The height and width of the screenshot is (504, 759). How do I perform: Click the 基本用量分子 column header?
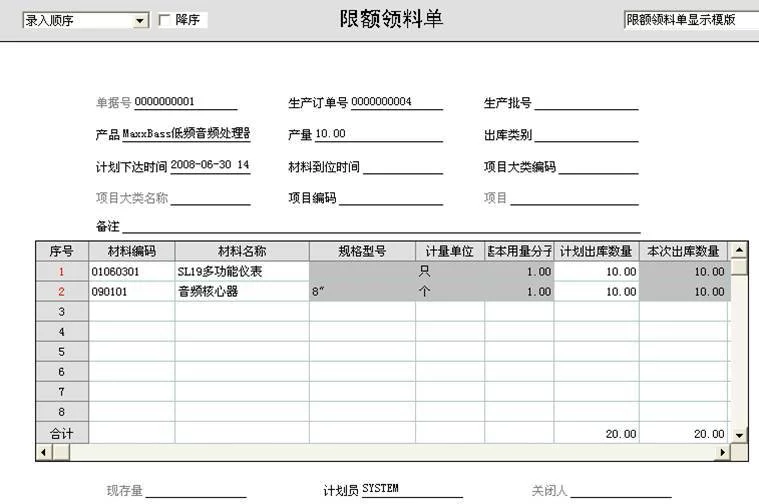[x=519, y=251]
